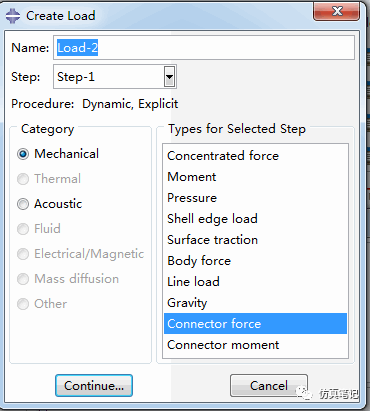This screenshot has width=370, height=411.
Task: Click the Cancel button
Action: (269, 386)
